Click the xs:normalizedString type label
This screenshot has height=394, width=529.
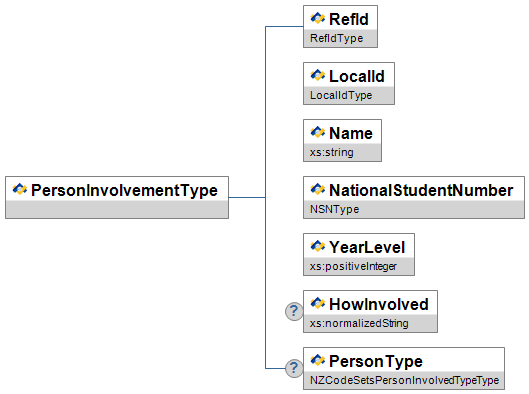pos(359,323)
